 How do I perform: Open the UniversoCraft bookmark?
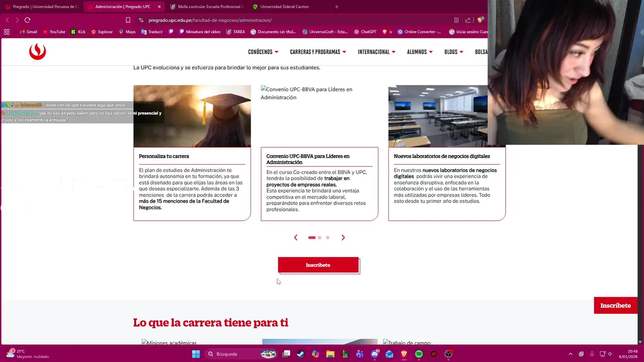coord(325,32)
